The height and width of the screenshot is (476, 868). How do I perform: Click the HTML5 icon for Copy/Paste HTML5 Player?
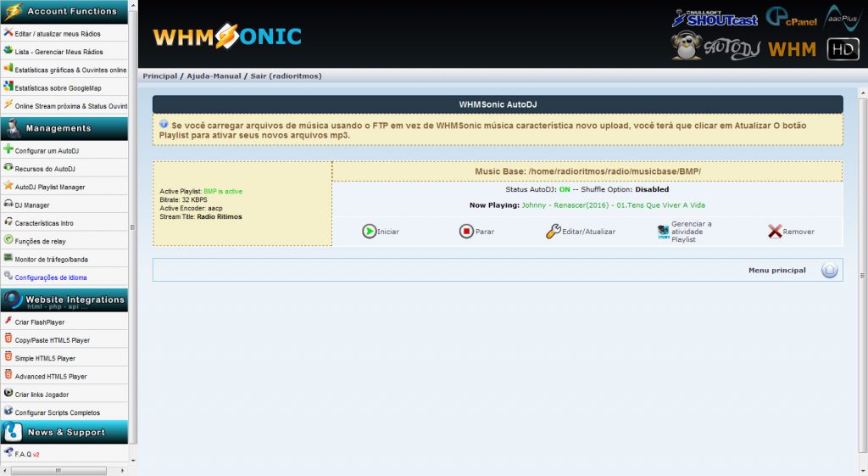point(8,338)
